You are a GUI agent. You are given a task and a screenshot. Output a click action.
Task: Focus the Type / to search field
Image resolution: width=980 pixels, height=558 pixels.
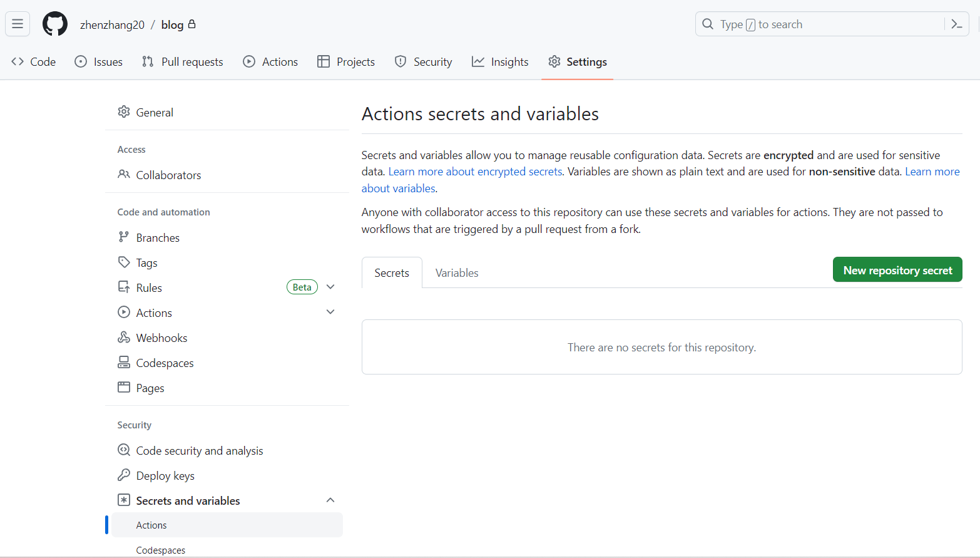tap(832, 24)
